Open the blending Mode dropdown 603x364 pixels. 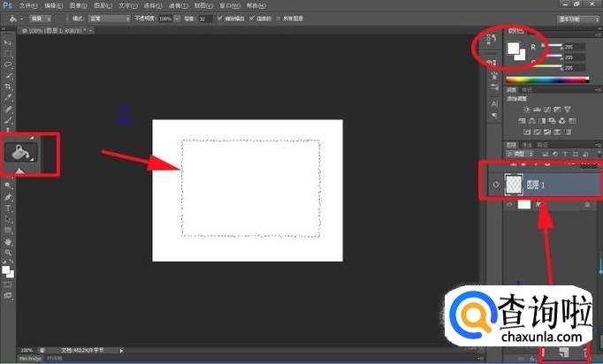[x=110, y=19]
